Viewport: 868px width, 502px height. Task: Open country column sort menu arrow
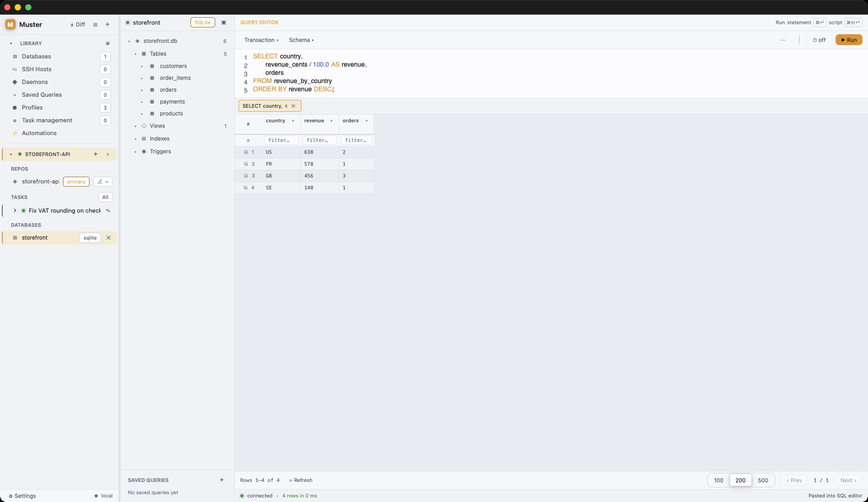point(293,121)
